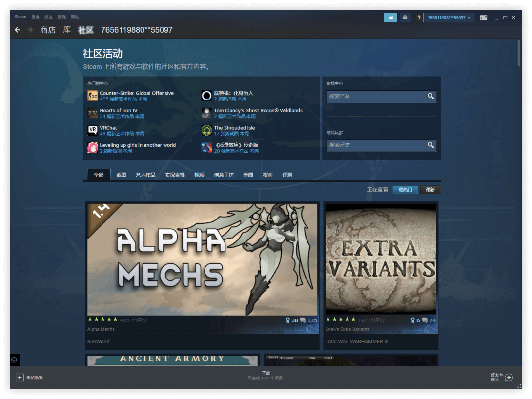532x399 pixels.
Task: Open the 查看 menu
Action: click(x=36, y=17)
